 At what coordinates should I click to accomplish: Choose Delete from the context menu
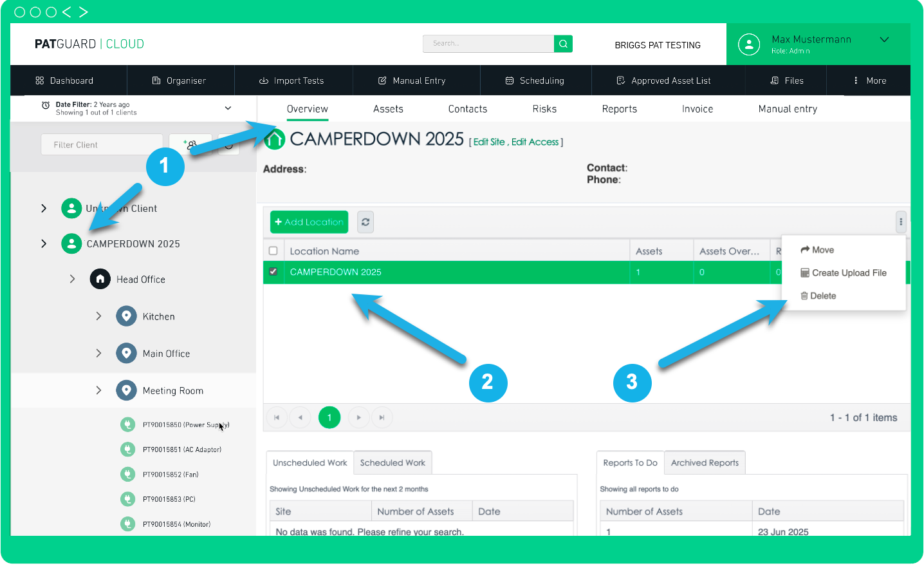tap(818, 296)
